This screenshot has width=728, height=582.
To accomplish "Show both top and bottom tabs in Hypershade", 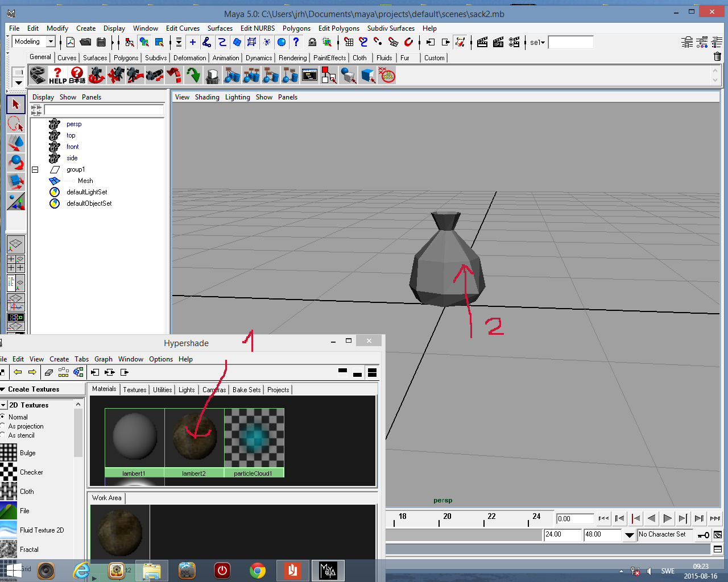I will pyautogui.click(x=373, y=372).
